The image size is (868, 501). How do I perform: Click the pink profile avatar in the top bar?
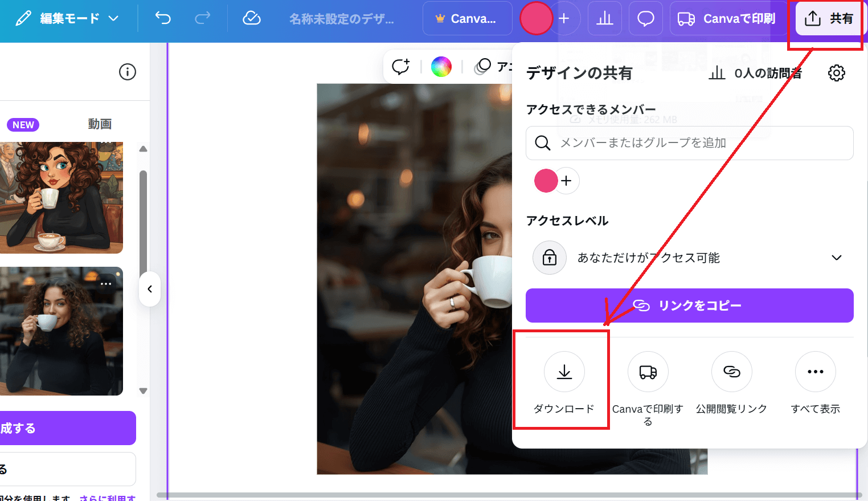pos(535,18)
